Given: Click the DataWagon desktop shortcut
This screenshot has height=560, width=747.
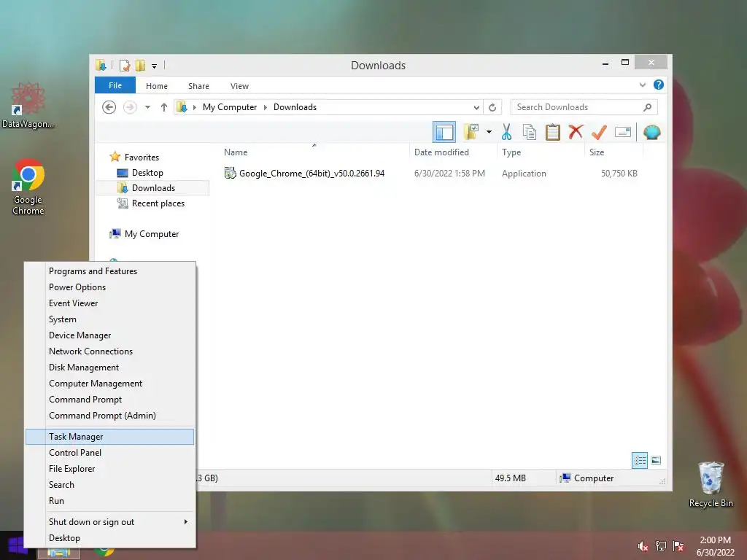Looking at the screenshot, I should (28, 105).
